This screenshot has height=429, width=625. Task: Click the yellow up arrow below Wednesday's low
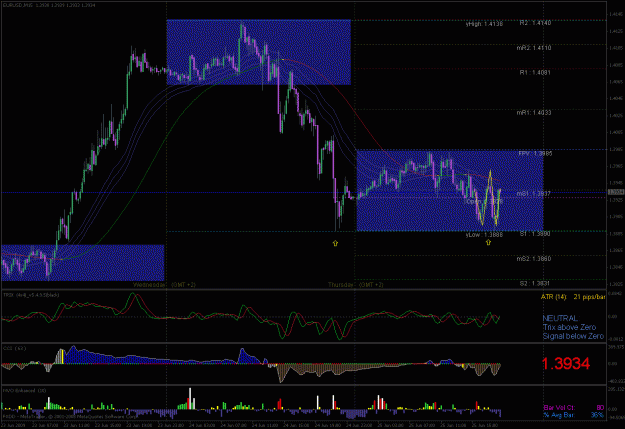click(x=335, y=243)
